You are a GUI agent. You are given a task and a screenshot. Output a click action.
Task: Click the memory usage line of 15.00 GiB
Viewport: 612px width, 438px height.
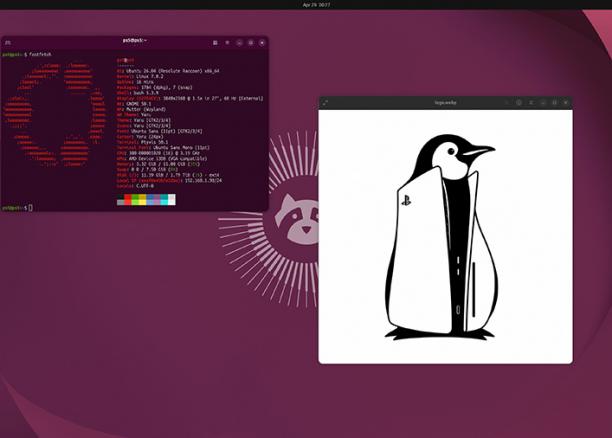158,164
